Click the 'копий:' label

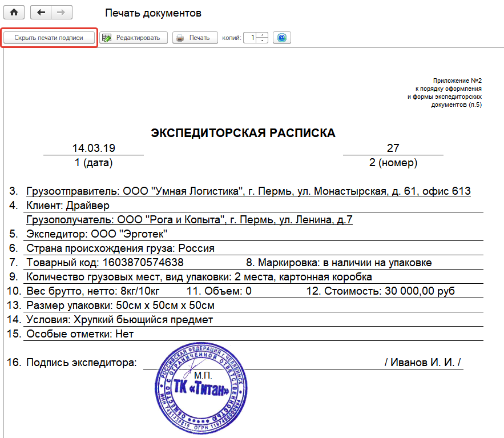pyautogui.click(x=231, y=38)
